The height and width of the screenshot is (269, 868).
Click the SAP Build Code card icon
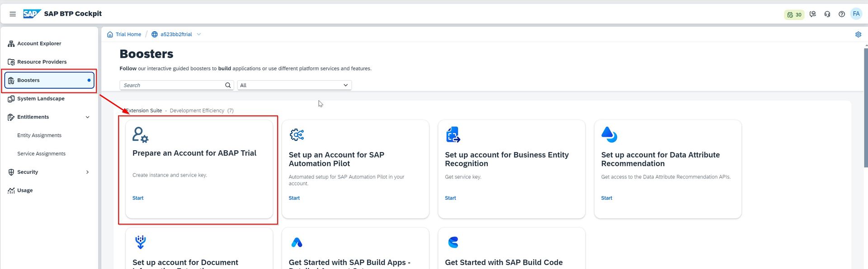[x=453, y=242]
